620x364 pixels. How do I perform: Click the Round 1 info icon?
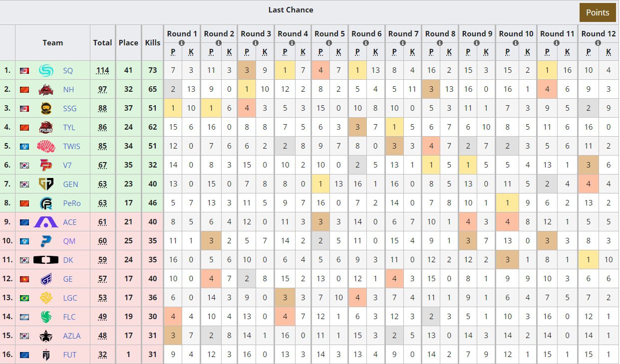pyautogui.click(x=182, y=43)
